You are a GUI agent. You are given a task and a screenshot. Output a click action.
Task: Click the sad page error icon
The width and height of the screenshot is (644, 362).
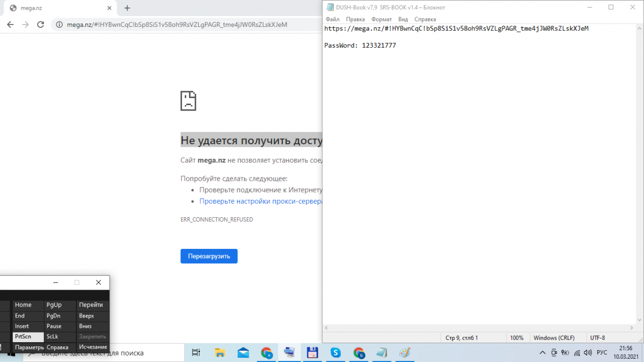click(x=188, y=100)
